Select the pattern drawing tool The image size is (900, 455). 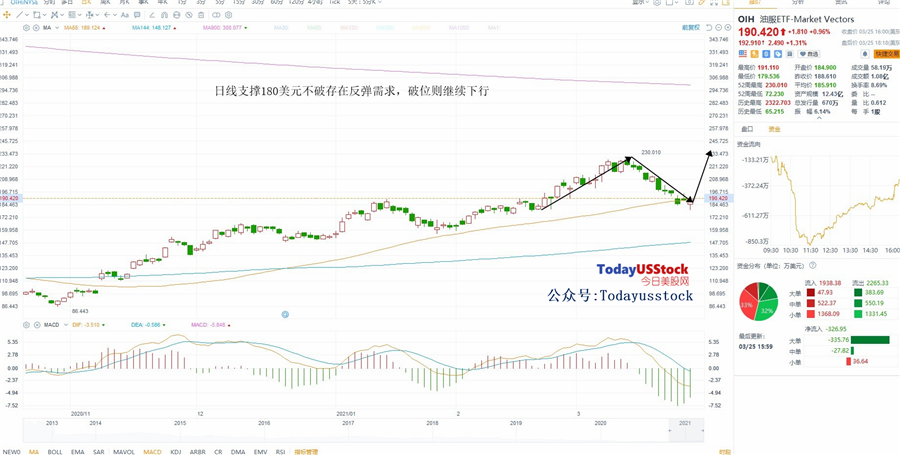(x=55, y=15)
